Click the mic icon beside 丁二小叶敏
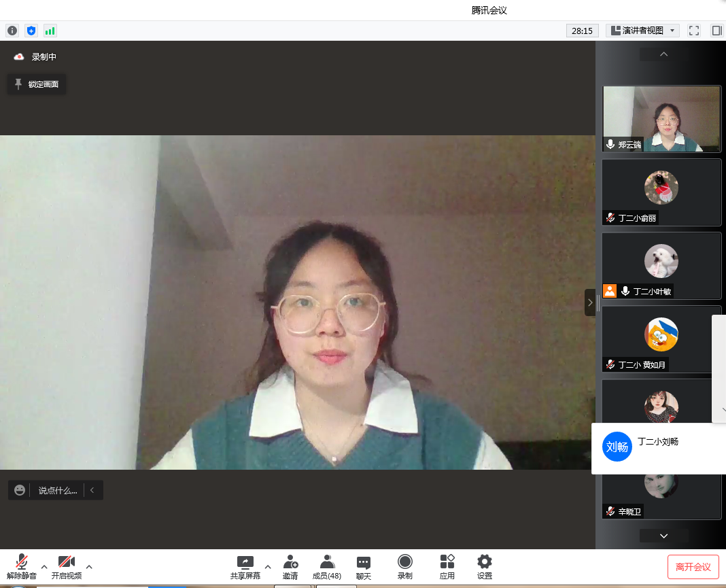Screen dimensions: 726x588 pyautogui.click(x=625, y=291)
